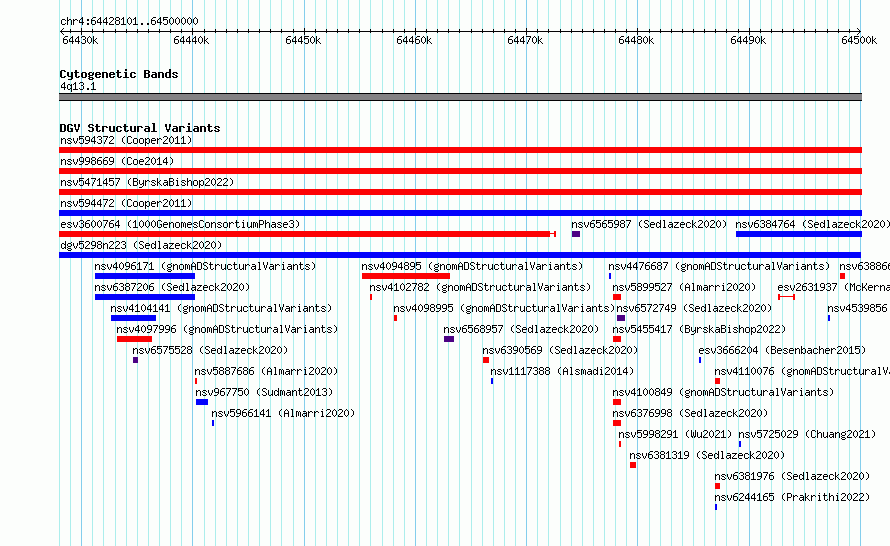
Task: Click the nsv594372 (Cooper2011) red variant bar
Action: click(460, 150)
